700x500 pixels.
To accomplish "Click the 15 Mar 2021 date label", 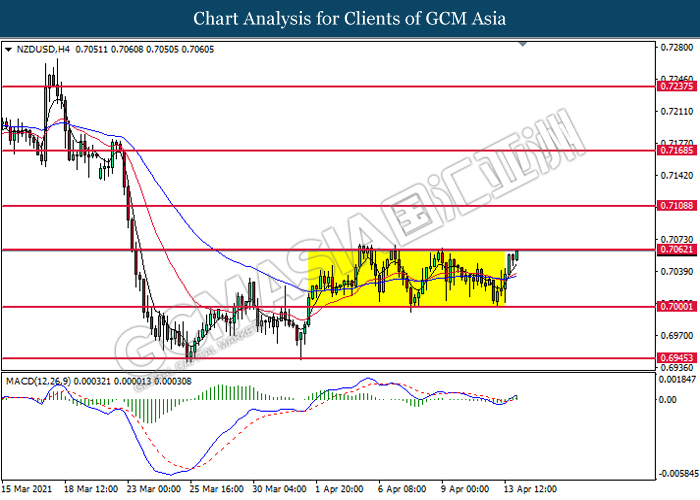I will pyautogui.click(x=27, y=489).
